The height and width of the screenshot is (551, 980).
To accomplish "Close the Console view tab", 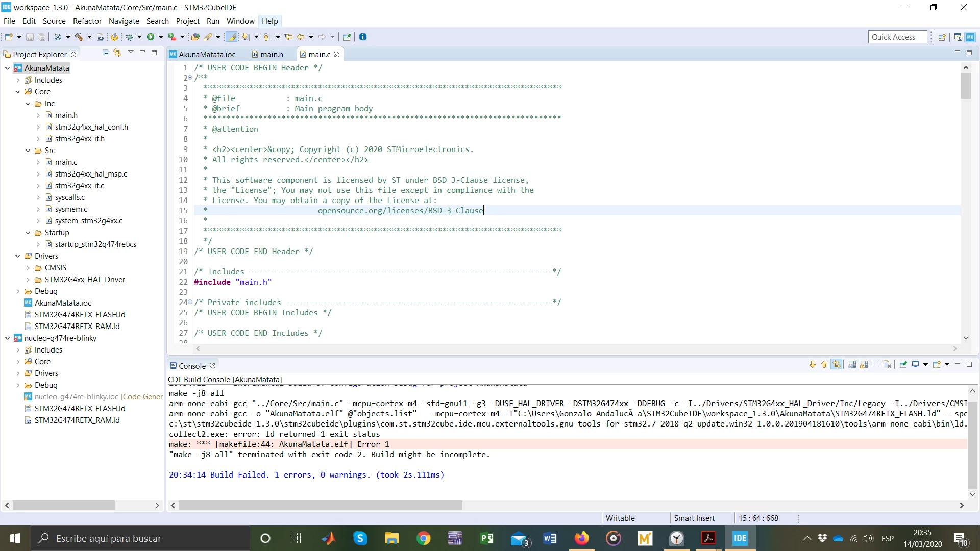I will (x=212, y=366).
